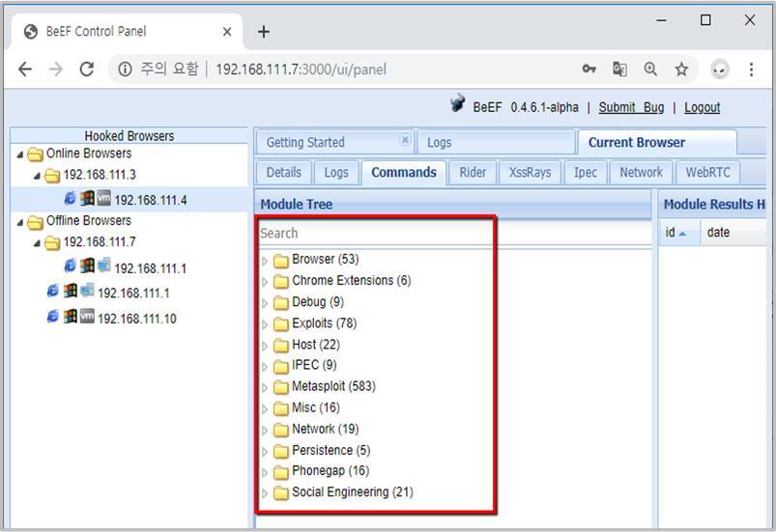776x532 pixels.
Task: Collapse the Offline Browsers tree node
Action: pyautogui.click(x=20, y=222)
